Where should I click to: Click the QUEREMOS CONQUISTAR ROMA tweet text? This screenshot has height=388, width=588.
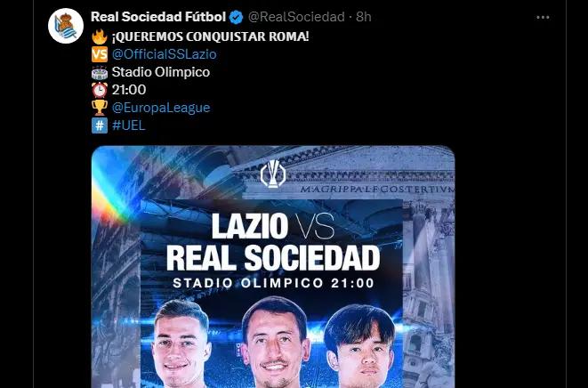coord(210,36)
